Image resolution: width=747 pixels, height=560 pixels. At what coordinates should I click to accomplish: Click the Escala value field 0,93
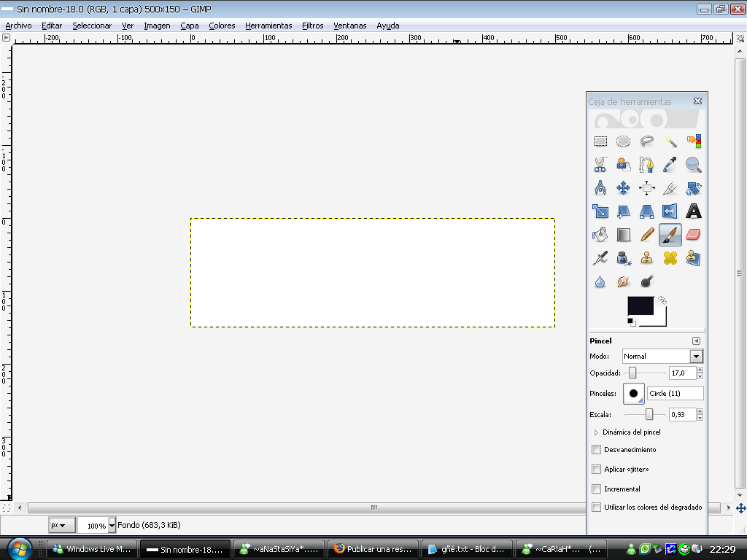(682, 414)
